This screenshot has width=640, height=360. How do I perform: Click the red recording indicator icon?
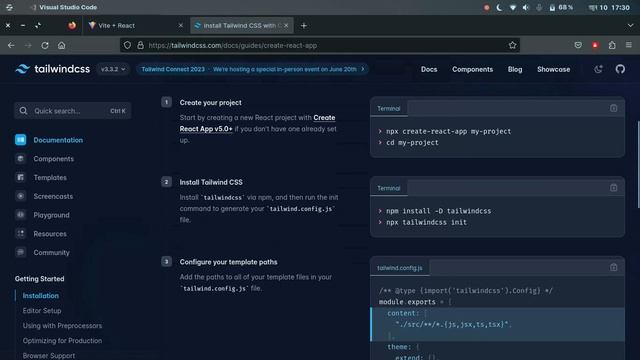click(487, 7)
